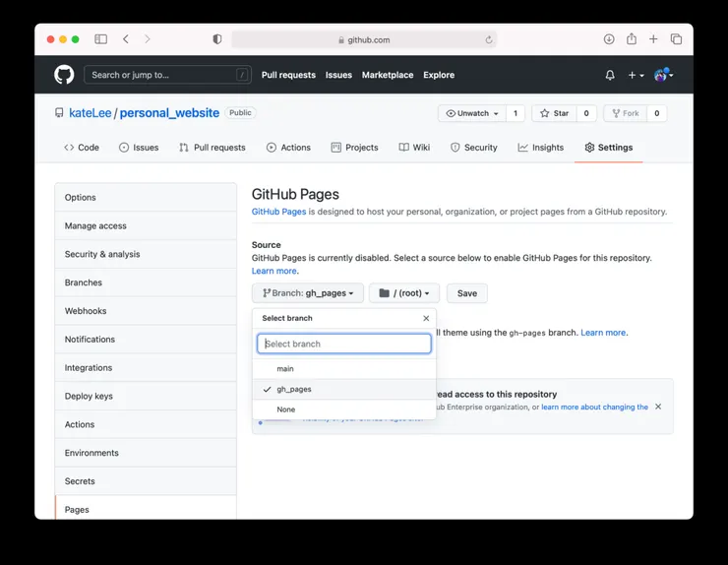
Task: Switch to the Insights tab
Action: pos(541,148)
